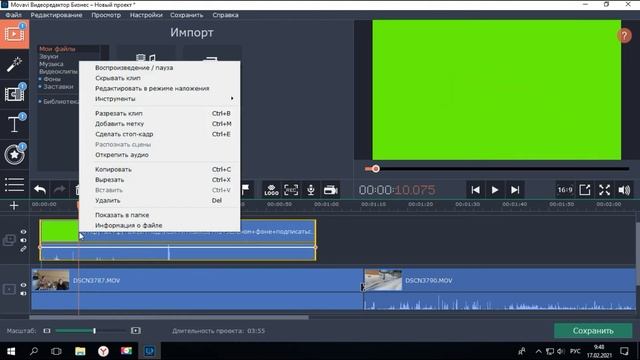Mute the overlay track audio
This screenshot has width=640, height=360.
[x=23, y=240]
